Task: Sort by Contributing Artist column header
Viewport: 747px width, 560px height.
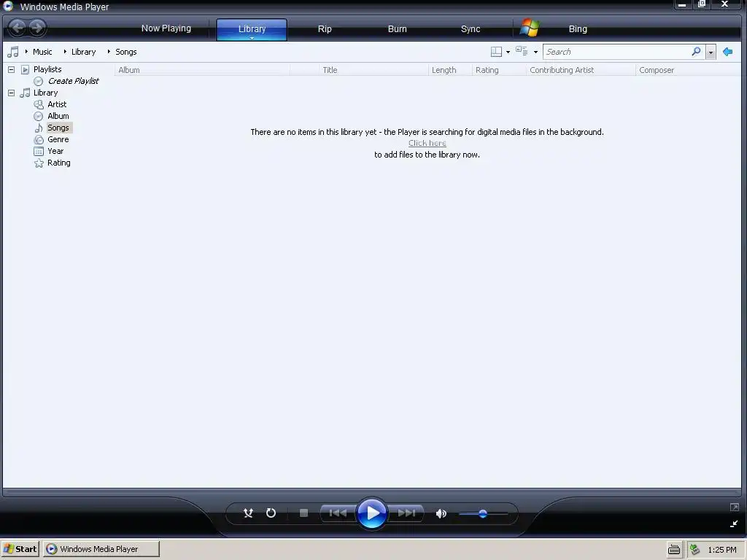Action: (581, 70)
